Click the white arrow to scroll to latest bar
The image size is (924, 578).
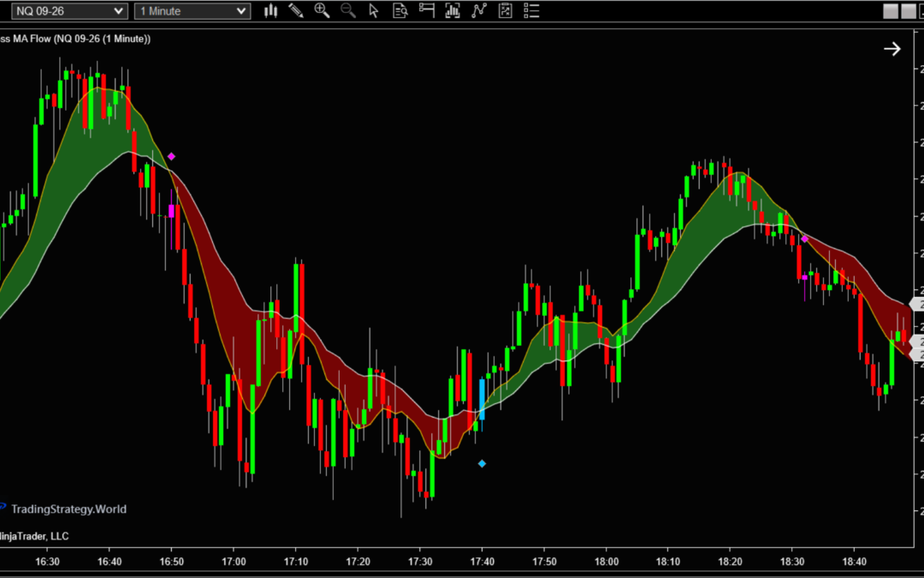point(892,49)
